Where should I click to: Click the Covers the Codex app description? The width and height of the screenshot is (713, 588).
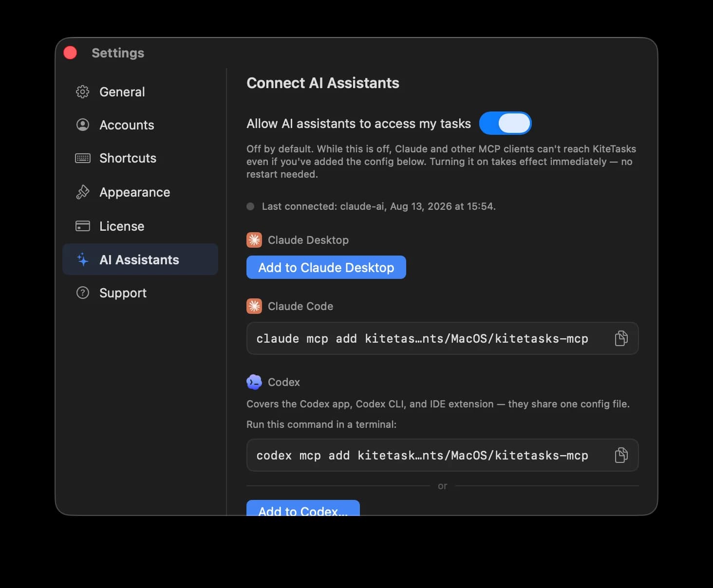click(438, 404)
